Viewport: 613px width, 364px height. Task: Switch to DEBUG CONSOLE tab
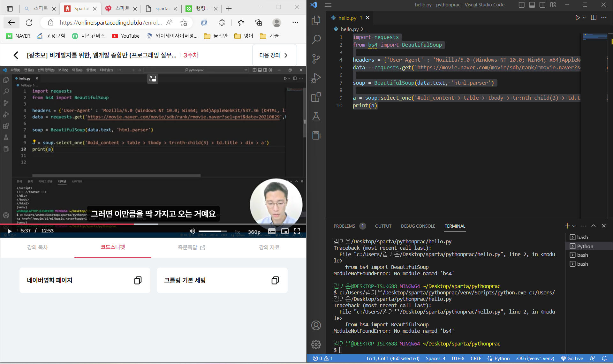(418, 226)
